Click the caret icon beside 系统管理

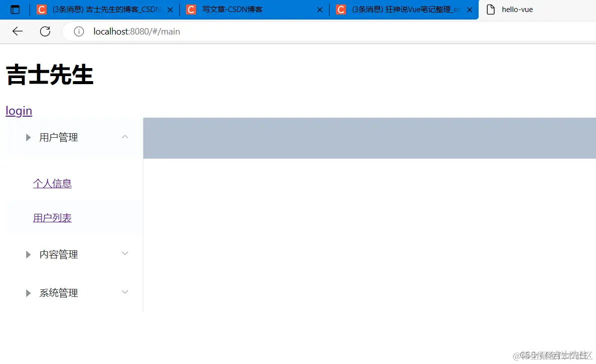tap(28, 293)
